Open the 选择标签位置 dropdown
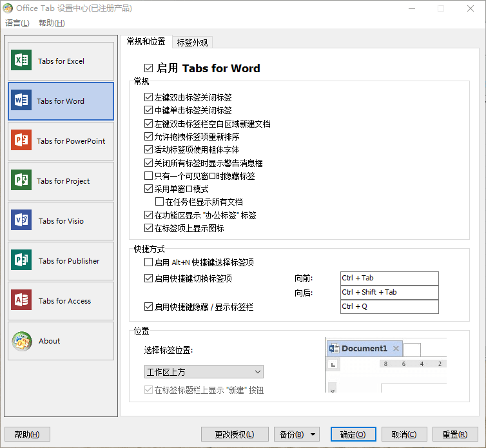The image size is (486, 448). [204, 372]
